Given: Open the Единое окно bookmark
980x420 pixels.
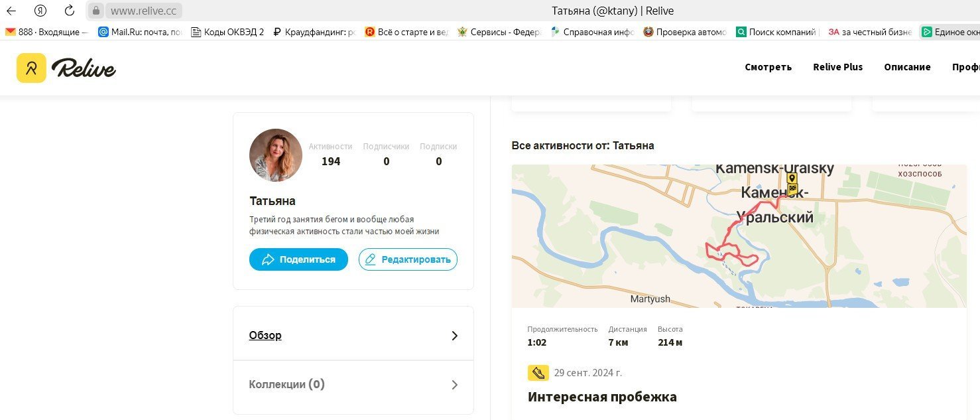Looking at the screenshot, I should coord(950,31).
